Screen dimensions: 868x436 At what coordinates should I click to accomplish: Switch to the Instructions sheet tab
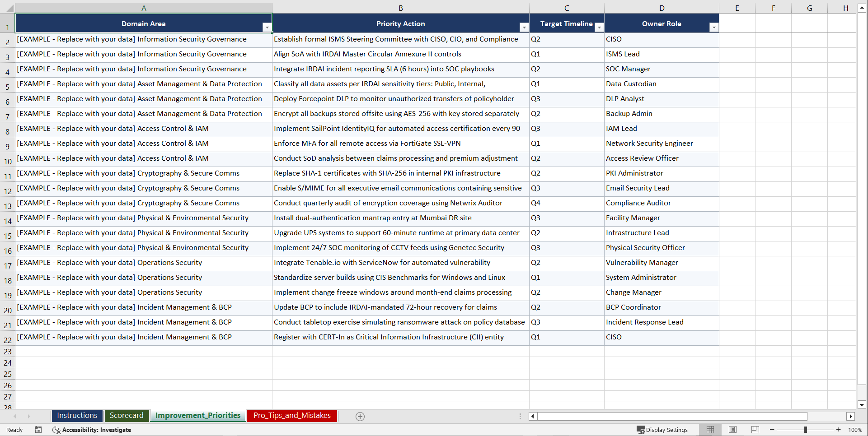coord(77,416)
